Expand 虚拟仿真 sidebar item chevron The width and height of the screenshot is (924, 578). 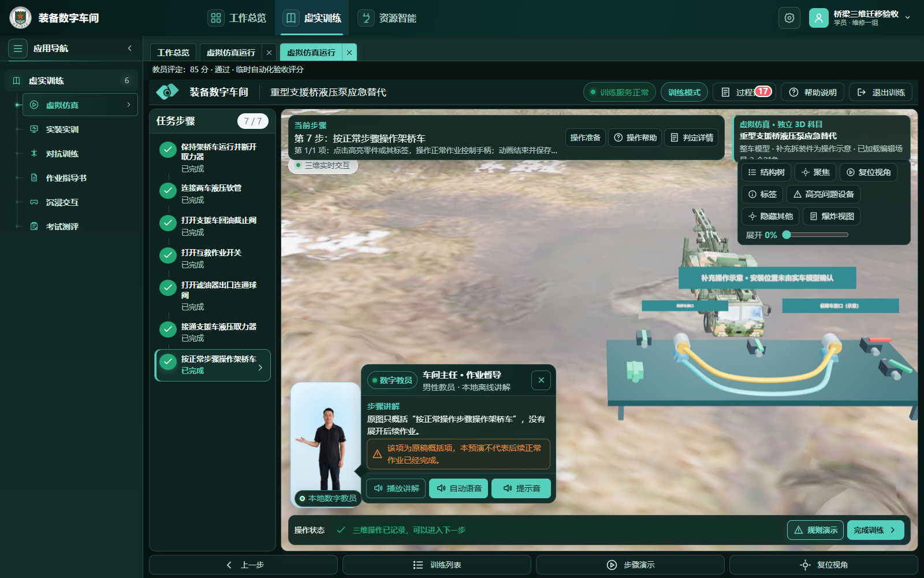128,105
